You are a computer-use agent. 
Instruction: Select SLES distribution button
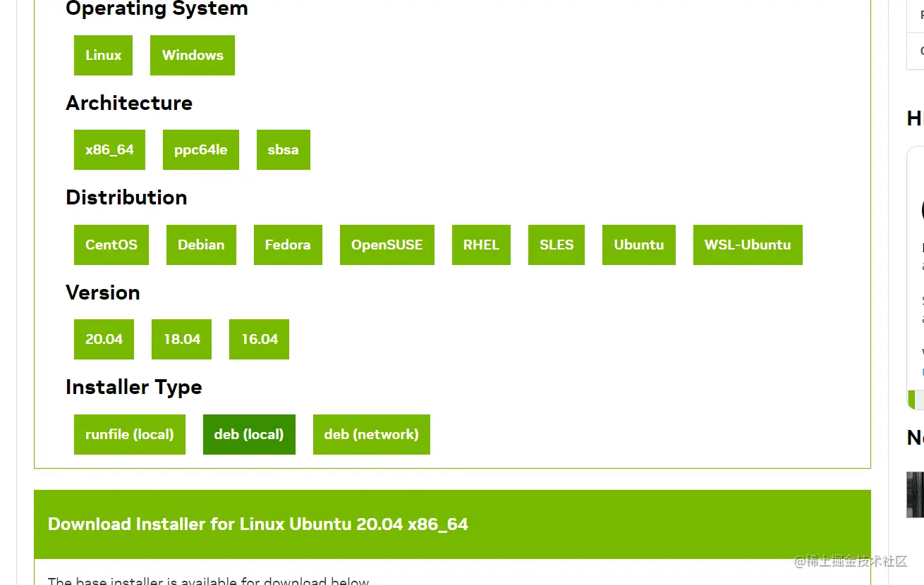(x=557, y=245)
